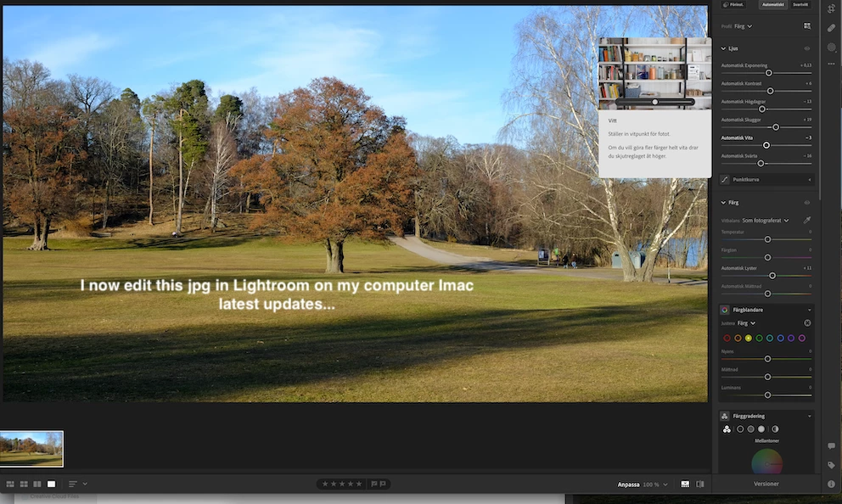Collapse the Ljus section
The width and height of the screenshot is (842, 504).
723,48
